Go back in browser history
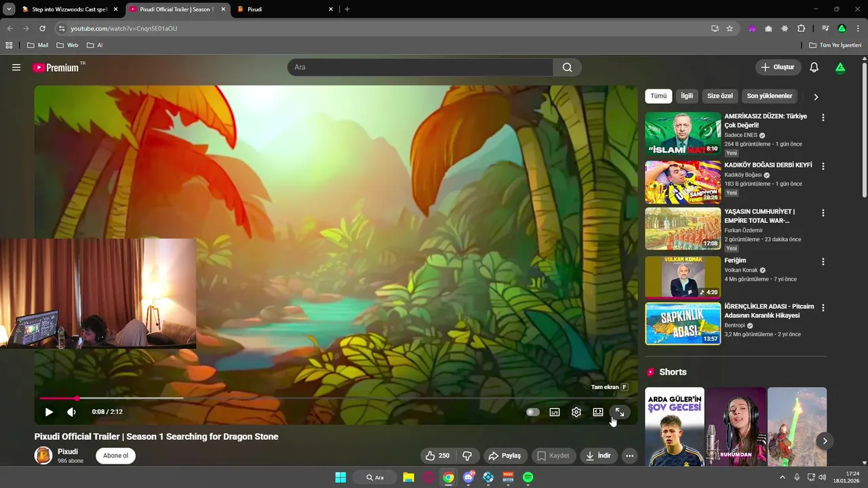This screenshot has height=488, width=868. [9, 28]
